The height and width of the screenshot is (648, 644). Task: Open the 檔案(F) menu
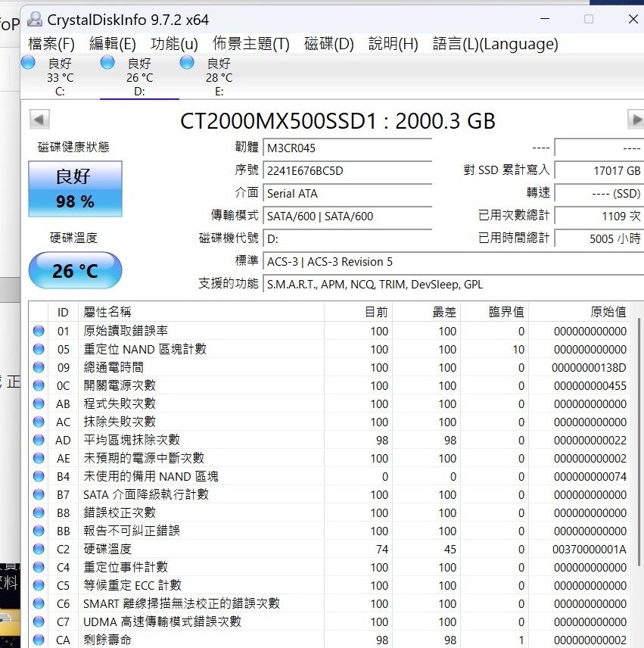(x=51, y=44)
